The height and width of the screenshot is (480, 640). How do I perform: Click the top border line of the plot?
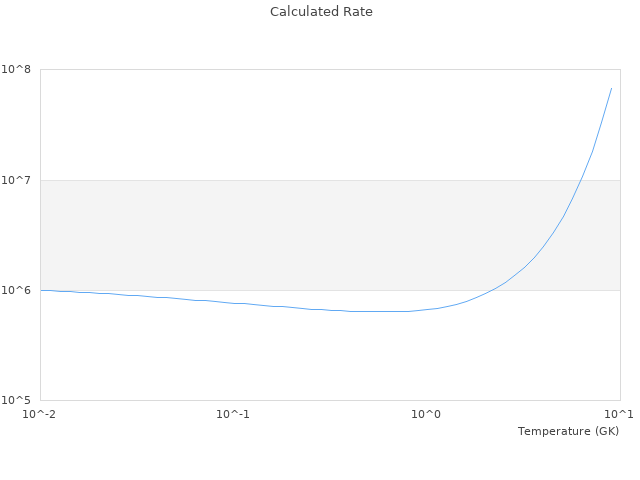[300, 70]
